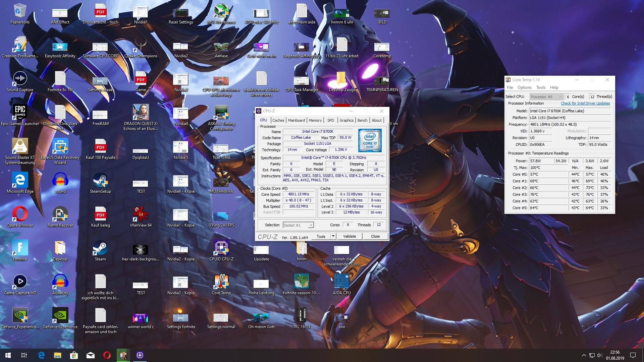Viewport: 644px width, 362px height.
Task: Open the Options menu in Core Temp
Action: tap(524, 87)
